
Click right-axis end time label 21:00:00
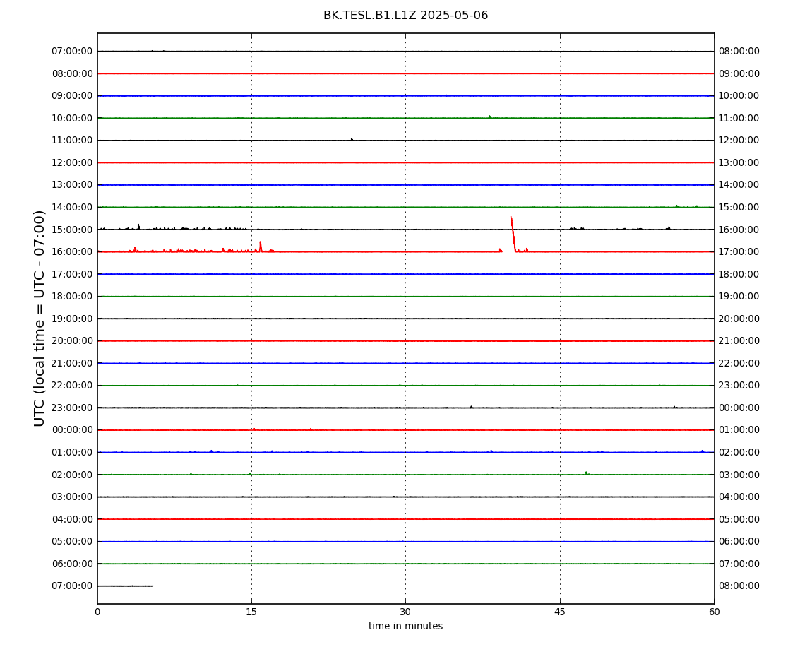(739, 341)
